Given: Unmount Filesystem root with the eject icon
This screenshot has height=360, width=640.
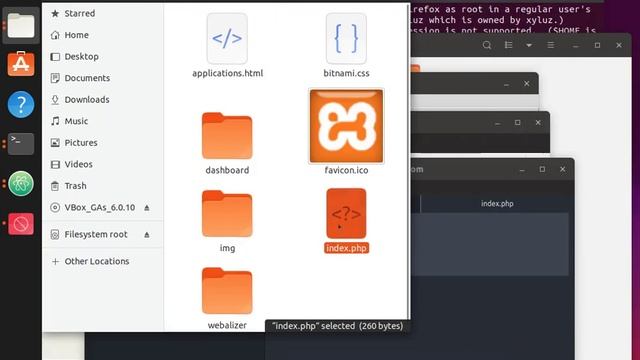Looking at the screenshot, I should 147,235.
